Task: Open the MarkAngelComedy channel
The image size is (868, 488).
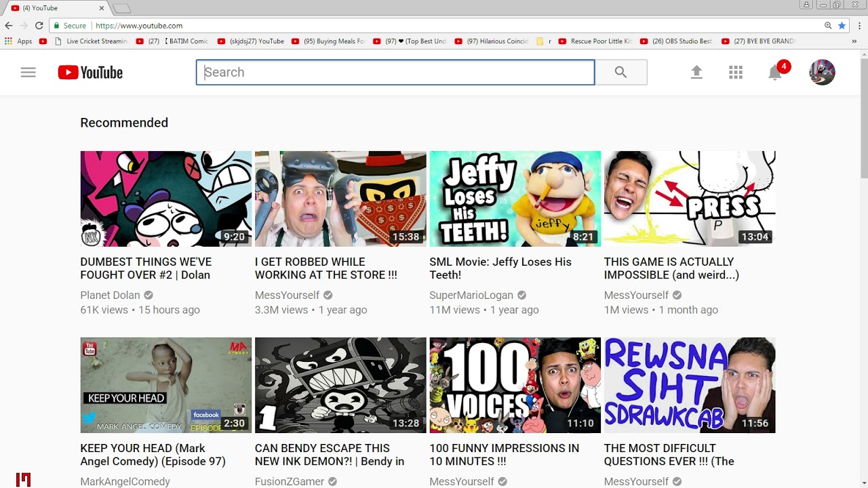Action: pyautogui.click(x=125, y=481)
